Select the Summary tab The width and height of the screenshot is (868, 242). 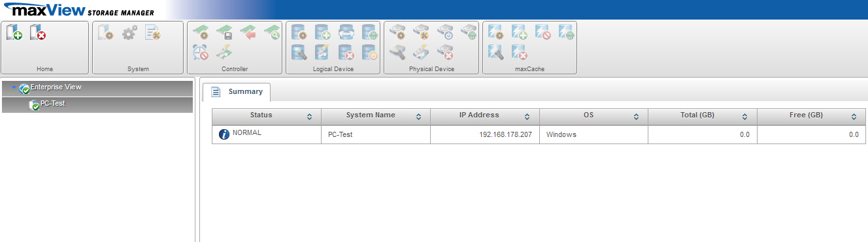coord(237,92)
